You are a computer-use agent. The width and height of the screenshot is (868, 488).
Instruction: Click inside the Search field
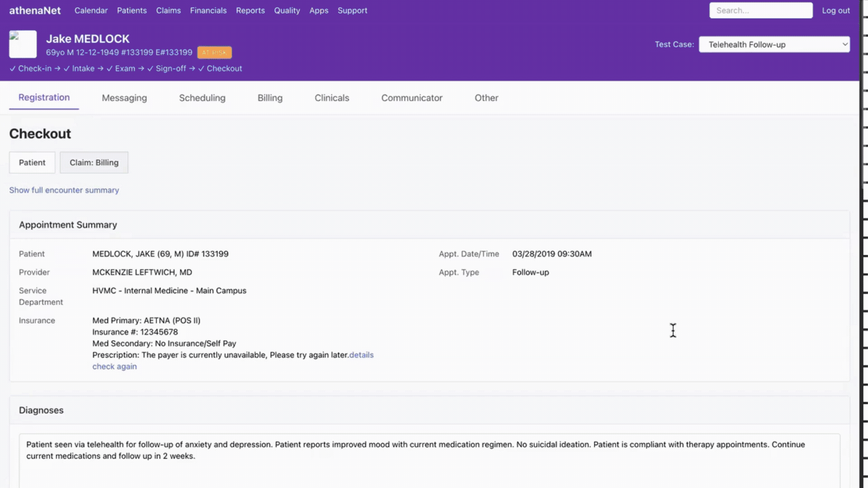[761, 10]
